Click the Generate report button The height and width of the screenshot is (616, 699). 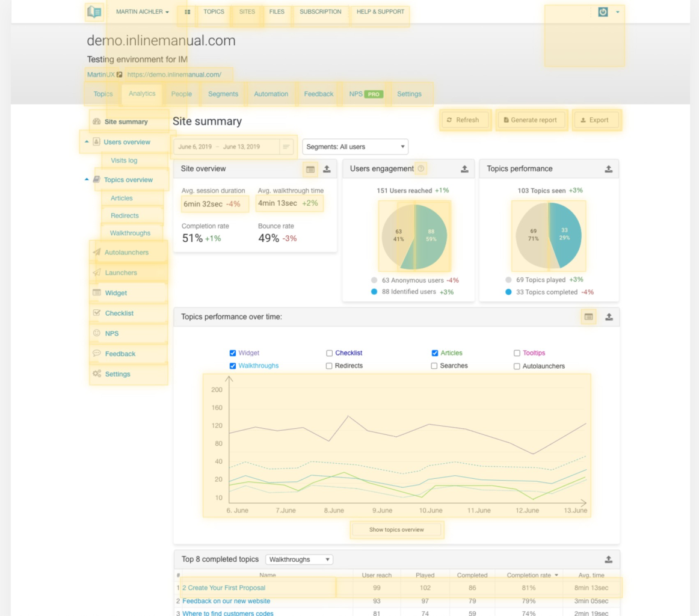[531, 120]
